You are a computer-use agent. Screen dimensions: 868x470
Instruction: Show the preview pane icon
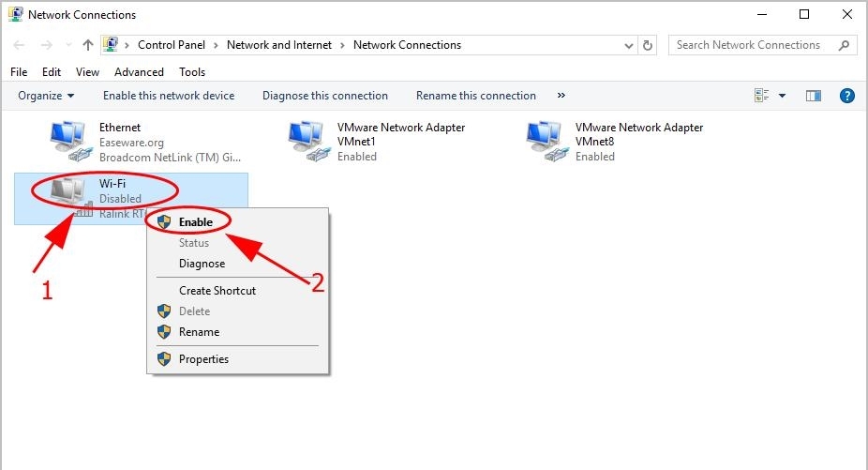tap(814, 96)
